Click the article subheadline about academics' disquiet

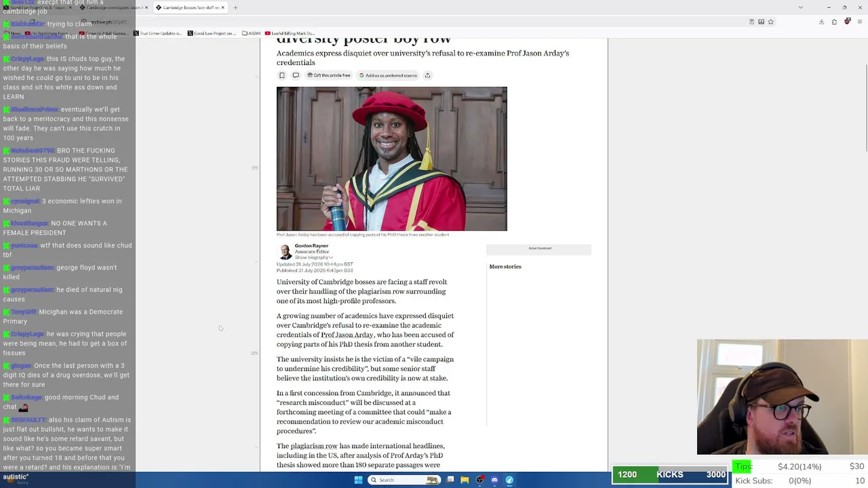422,58
